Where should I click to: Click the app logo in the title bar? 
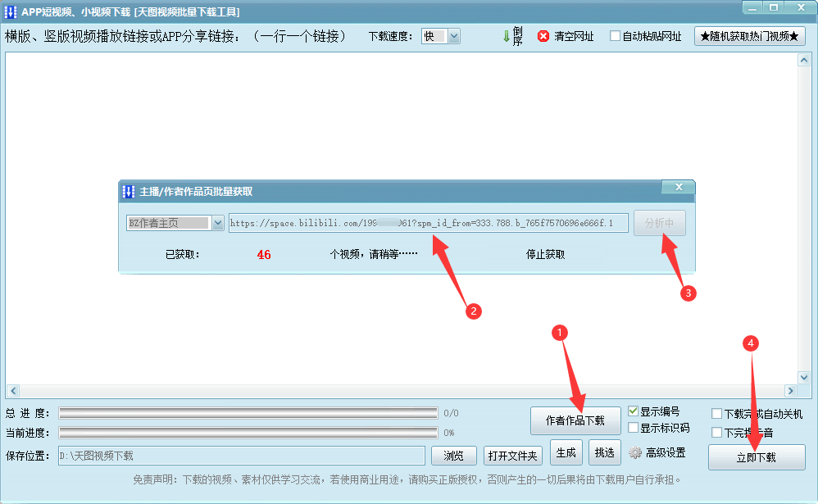11,11
